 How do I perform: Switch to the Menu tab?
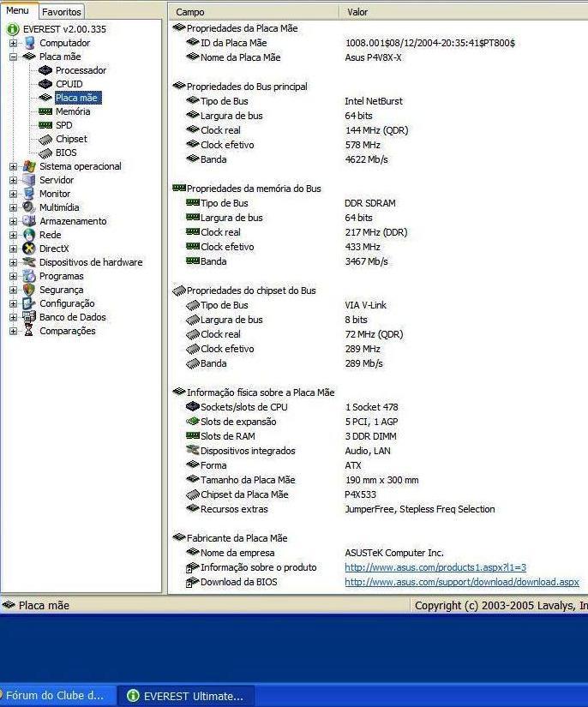[18, 10]
